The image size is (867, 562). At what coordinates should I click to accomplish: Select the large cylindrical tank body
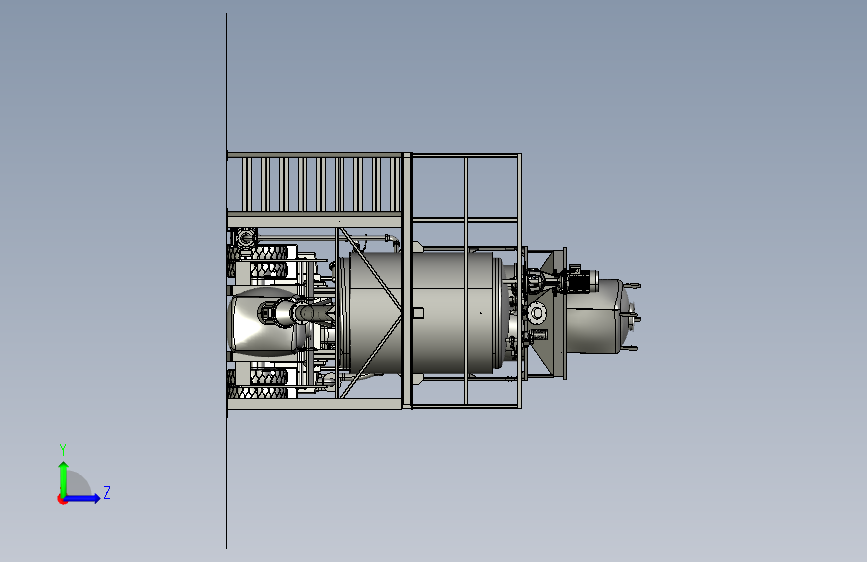426,313
